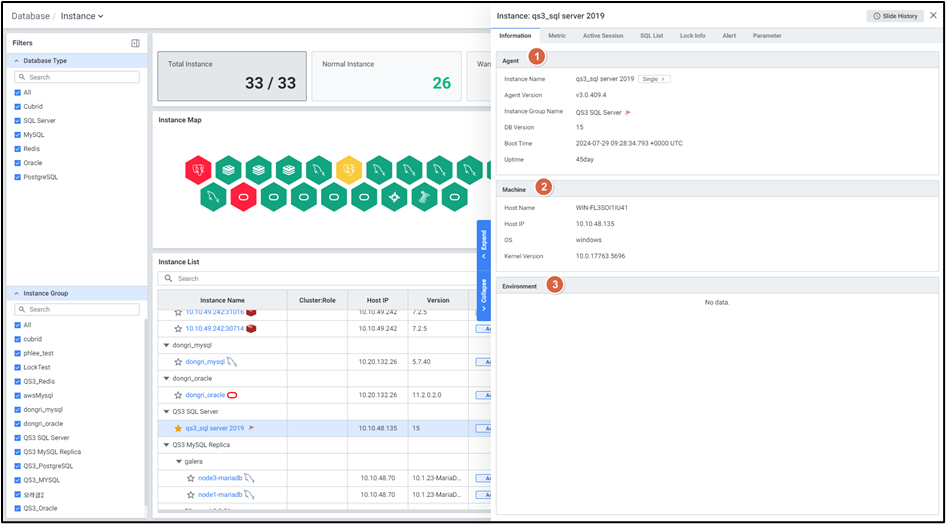The image size is (946, 524).
Task: Open the Lock Info tab
Action: click(x=692, y=36)
